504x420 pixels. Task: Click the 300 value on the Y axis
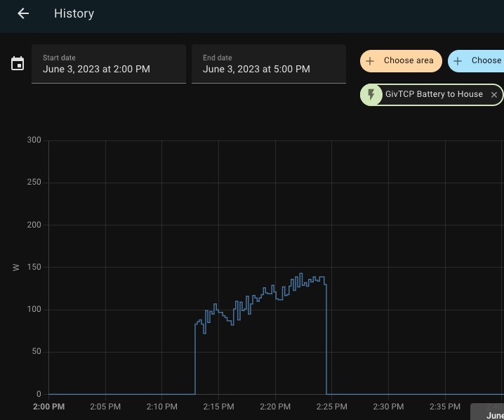click(x=34, y=140)
